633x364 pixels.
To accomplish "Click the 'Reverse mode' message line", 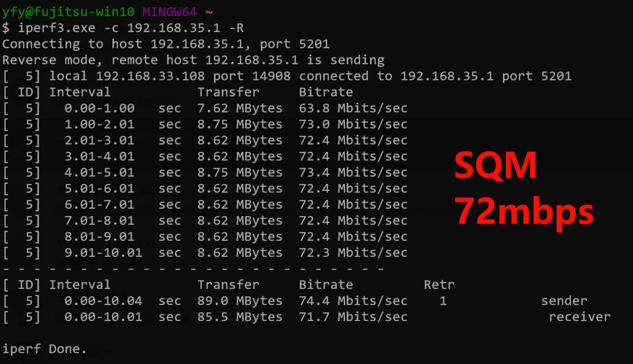I will 193,60.
